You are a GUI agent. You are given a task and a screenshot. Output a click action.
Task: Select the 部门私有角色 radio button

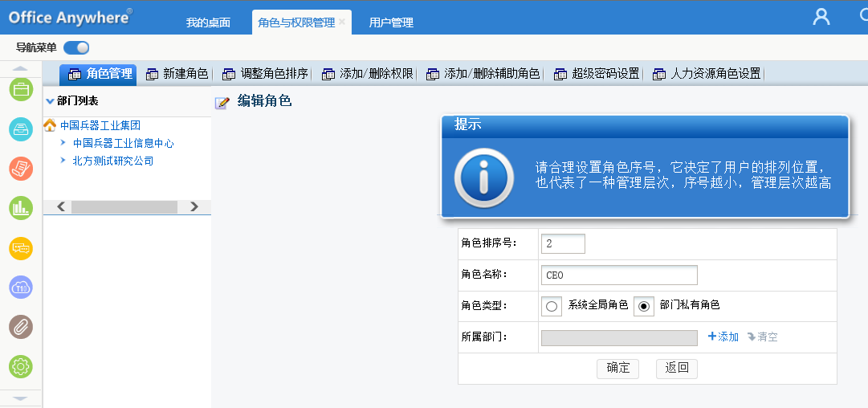[x=643, y=306]
